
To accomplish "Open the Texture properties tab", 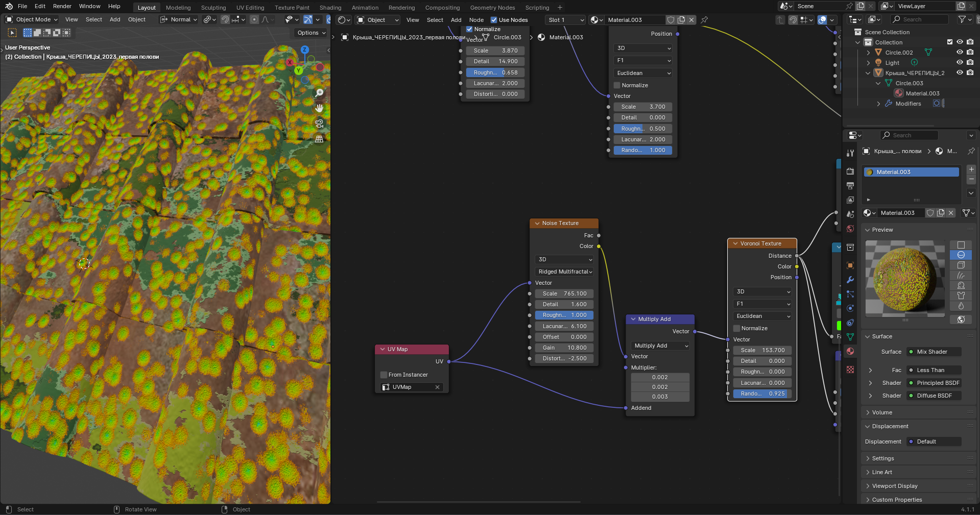I will coord(850,370).
